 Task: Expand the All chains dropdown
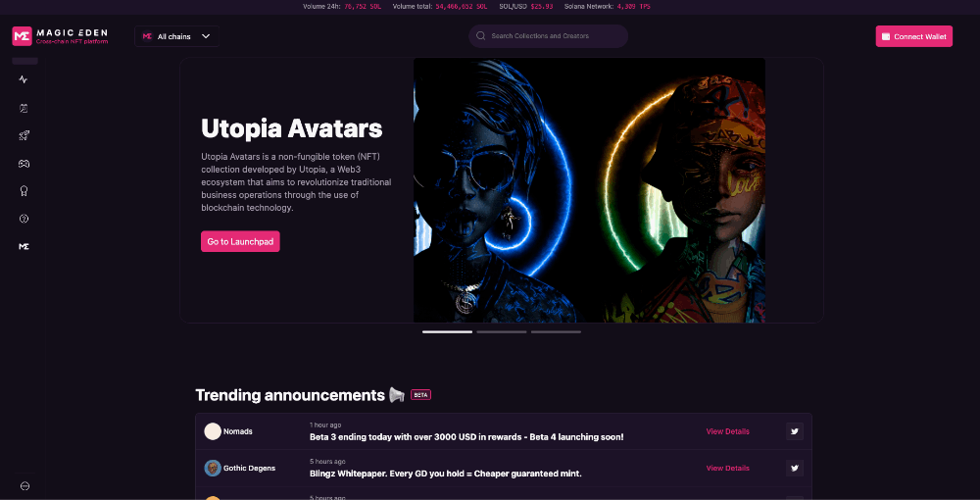(176, 36)
